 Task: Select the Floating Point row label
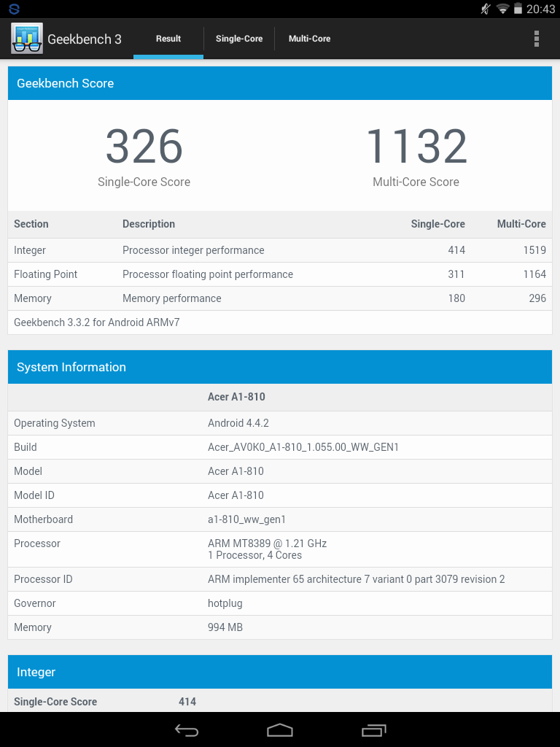click(x=45, y=274)
